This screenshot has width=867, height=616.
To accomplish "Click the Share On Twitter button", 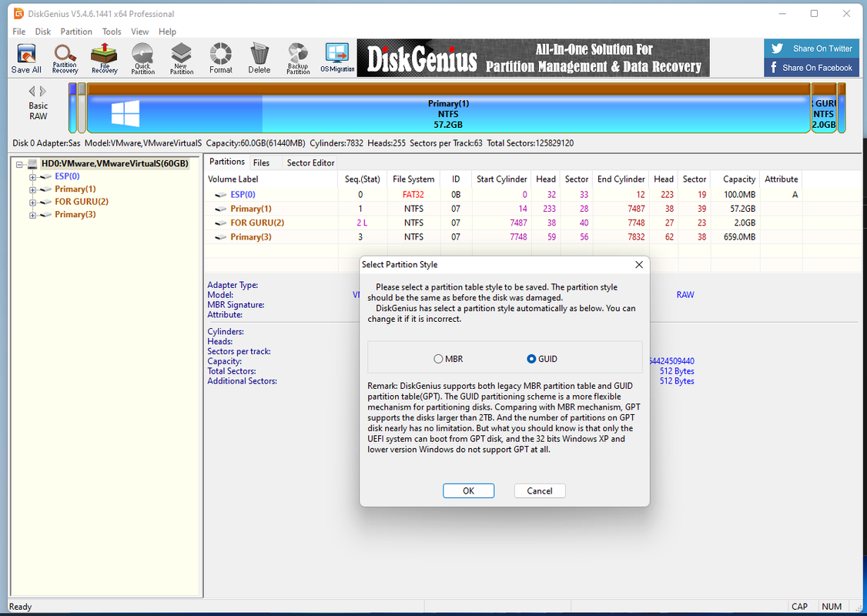I will pos(812,48).
